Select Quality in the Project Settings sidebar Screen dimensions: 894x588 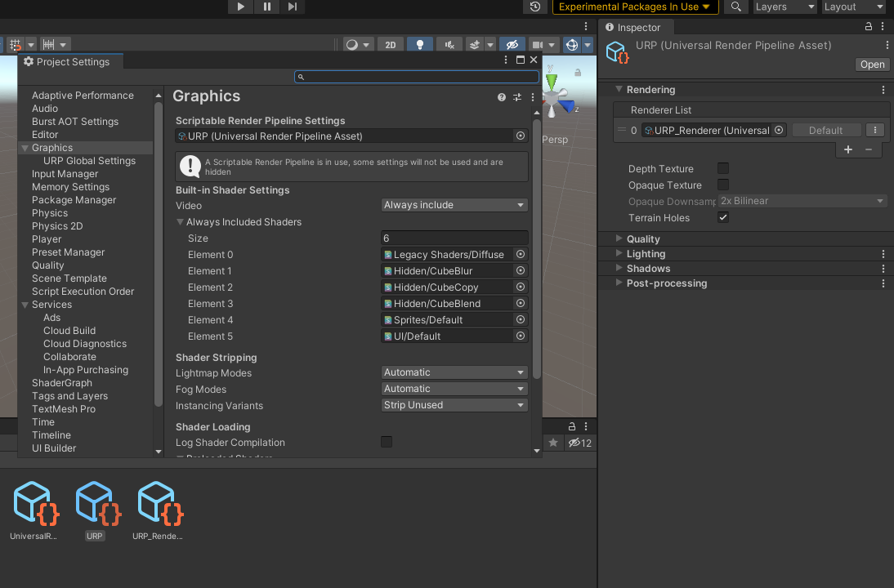(48, 265)
